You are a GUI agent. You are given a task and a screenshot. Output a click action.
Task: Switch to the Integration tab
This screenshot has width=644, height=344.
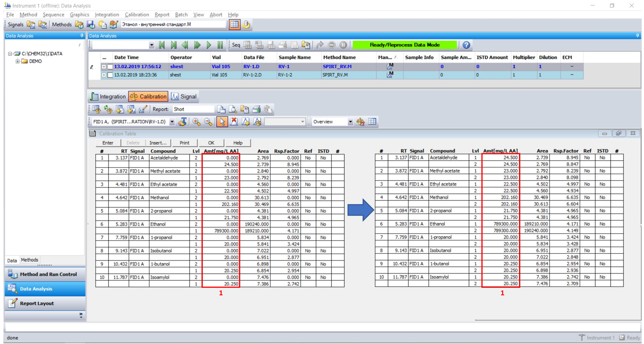tap(108, 96)
